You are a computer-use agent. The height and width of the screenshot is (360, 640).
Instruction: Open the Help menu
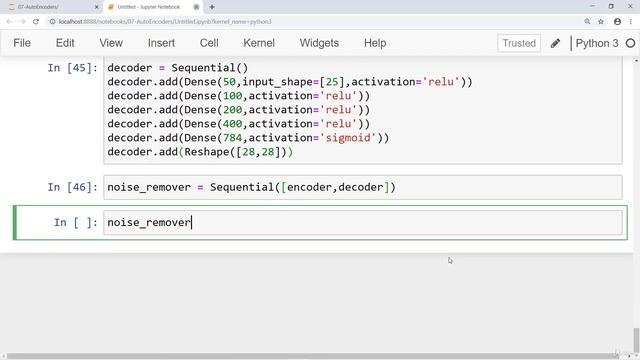[375, 43]
